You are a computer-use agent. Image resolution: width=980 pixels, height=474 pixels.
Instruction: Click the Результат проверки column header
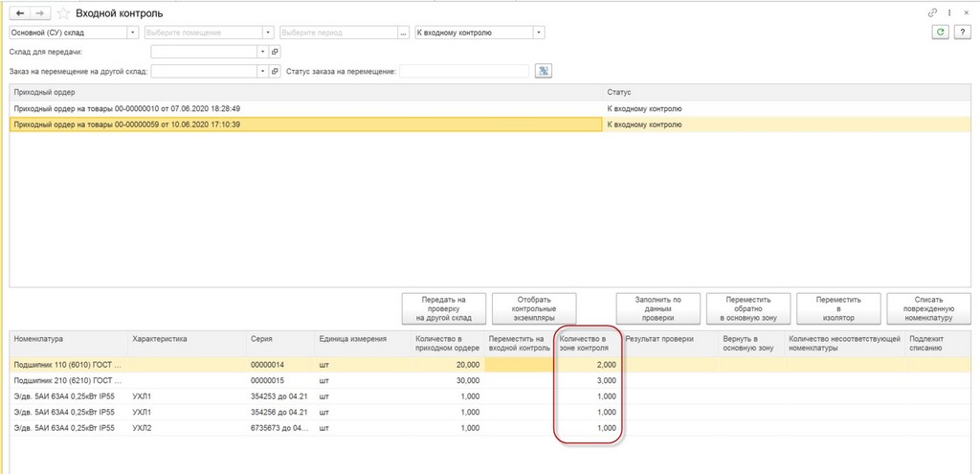click(670, 344)
